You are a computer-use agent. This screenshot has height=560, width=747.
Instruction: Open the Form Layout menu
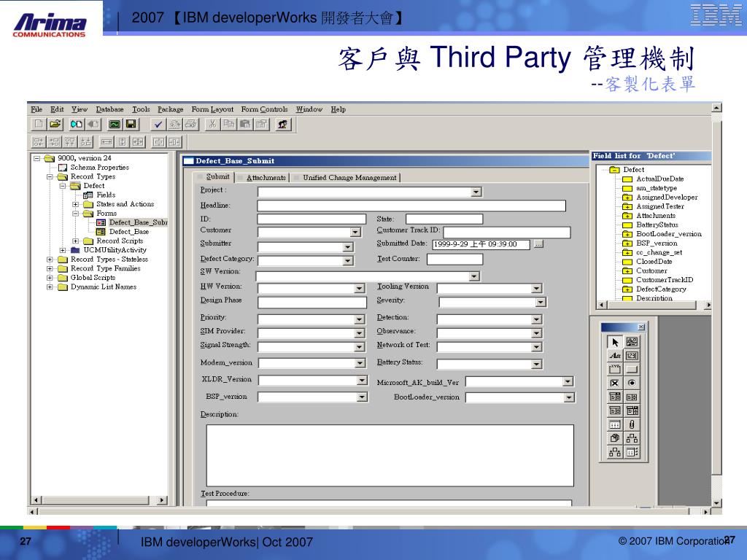[212, 109]
